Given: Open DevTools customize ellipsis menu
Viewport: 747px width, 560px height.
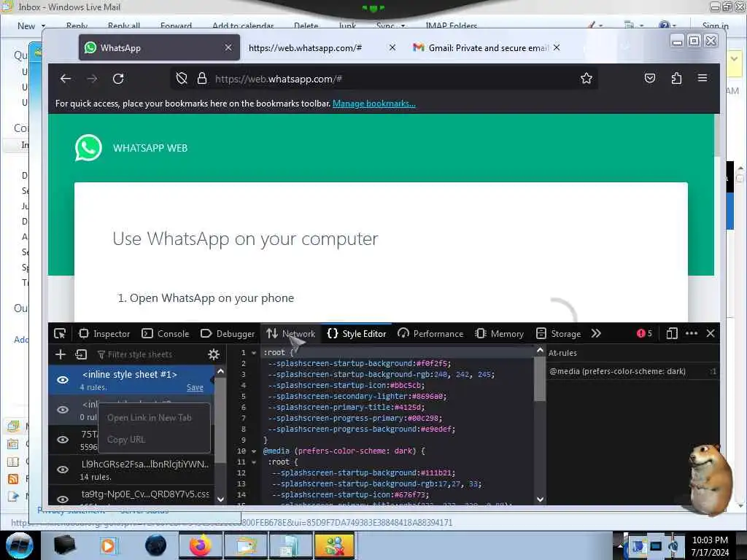Looking at the screenshot, I should (x=692, y=333).
